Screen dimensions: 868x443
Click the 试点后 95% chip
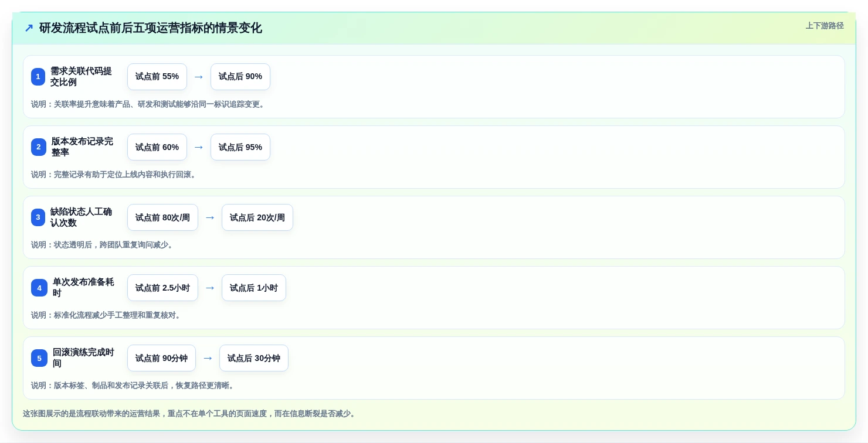pos(240,147)
